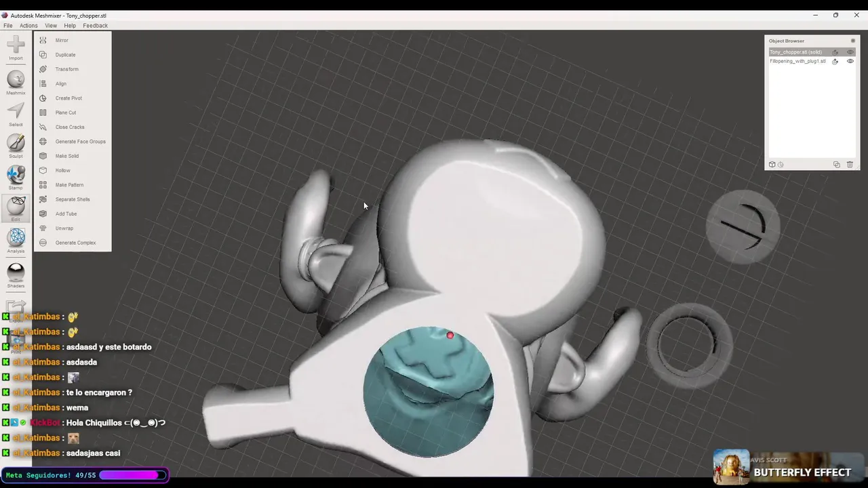Open the Actions menu
Viewport: 868px width, 488px height.
coord(28,26)
